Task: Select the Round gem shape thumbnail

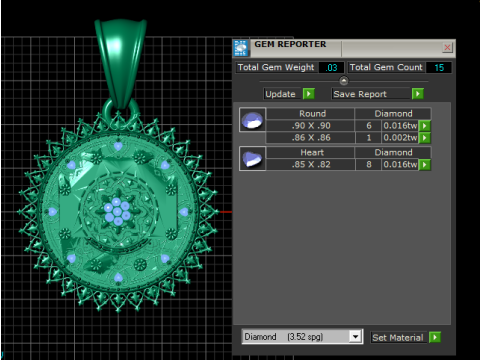Action: 253,120
